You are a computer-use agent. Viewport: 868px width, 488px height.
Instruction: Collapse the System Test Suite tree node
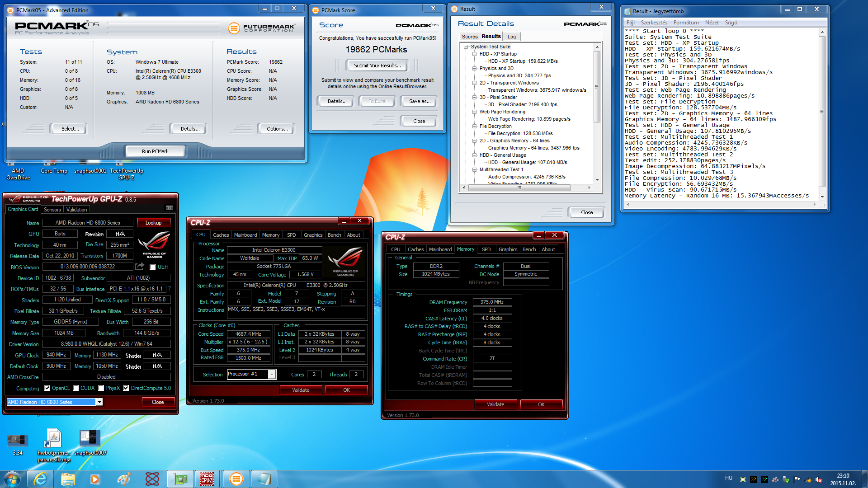point(466,47)
